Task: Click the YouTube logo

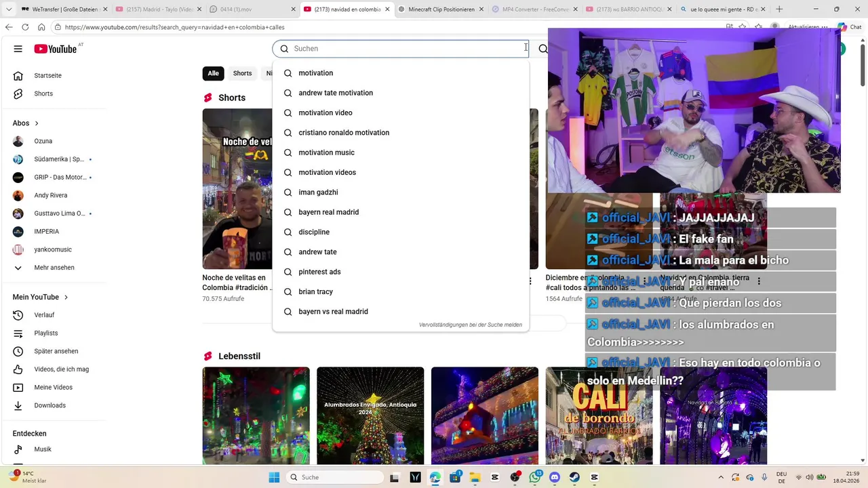Action: click(56, 49)
